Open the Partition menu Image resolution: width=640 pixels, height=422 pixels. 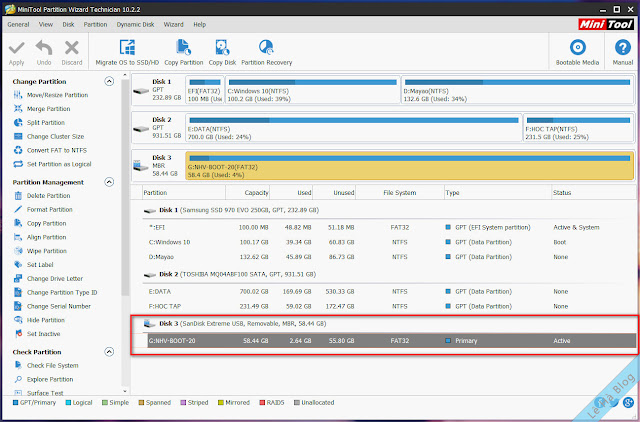(95, 24)
